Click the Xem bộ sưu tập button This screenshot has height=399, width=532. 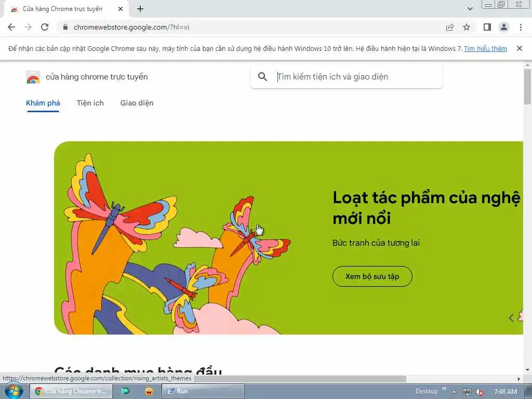point(372,276)
